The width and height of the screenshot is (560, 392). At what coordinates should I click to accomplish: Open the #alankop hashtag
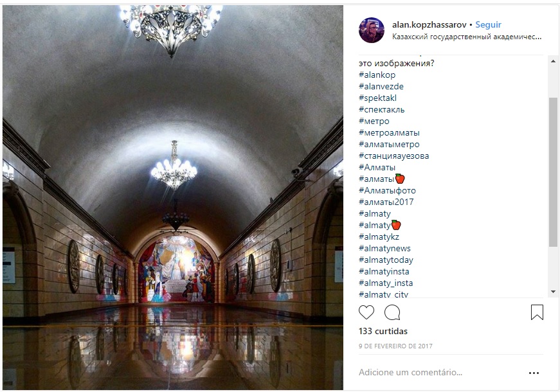click(377, 75)
